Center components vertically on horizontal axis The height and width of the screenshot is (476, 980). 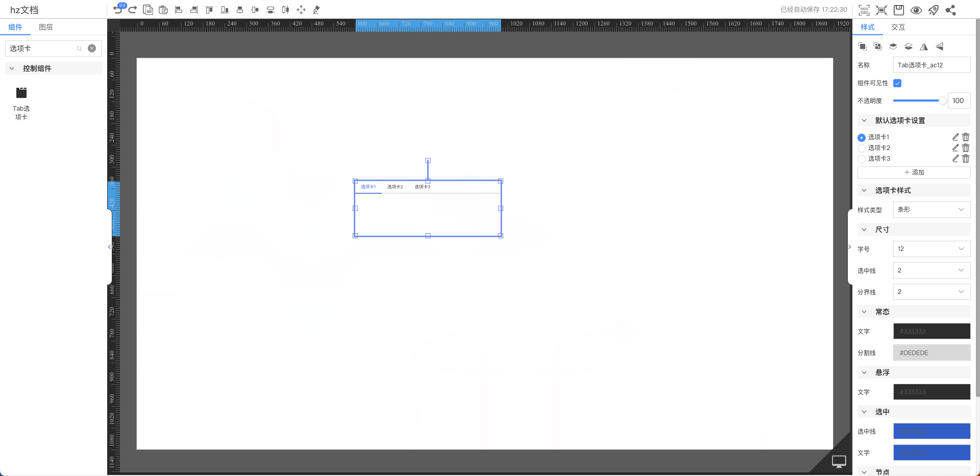255,10
